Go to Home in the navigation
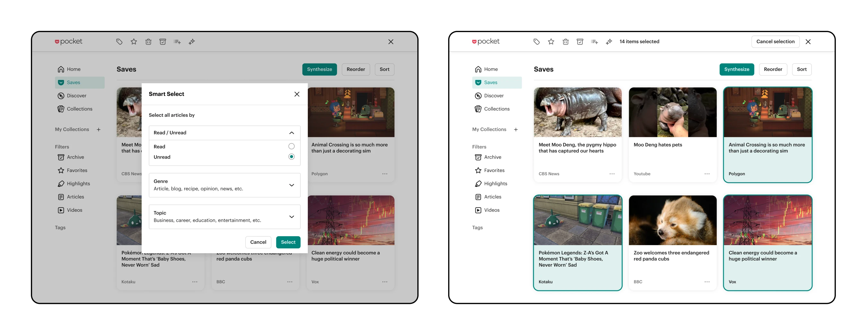 (490, 69)
